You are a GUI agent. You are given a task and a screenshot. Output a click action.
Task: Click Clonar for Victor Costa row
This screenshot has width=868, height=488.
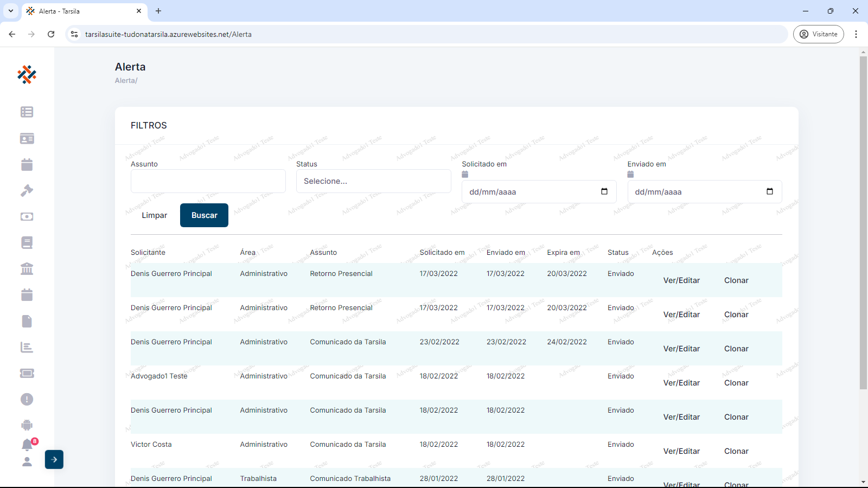(736, 451)
